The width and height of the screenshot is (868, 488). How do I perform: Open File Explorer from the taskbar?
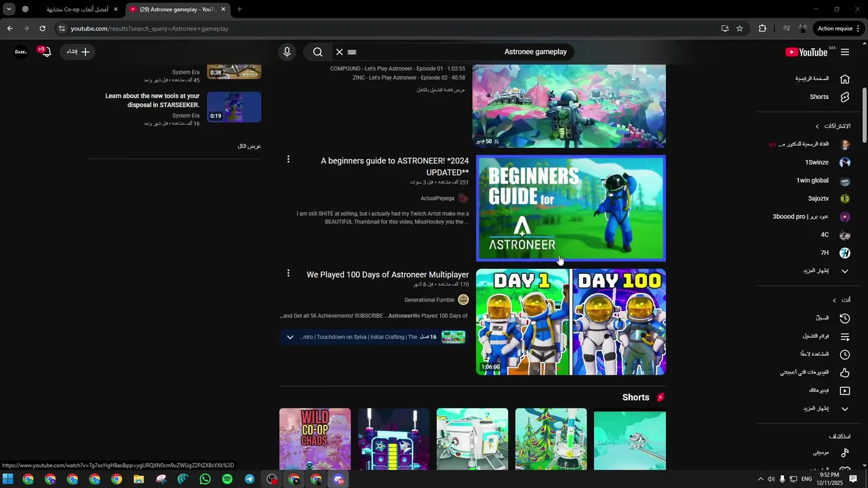pos(139,479)
